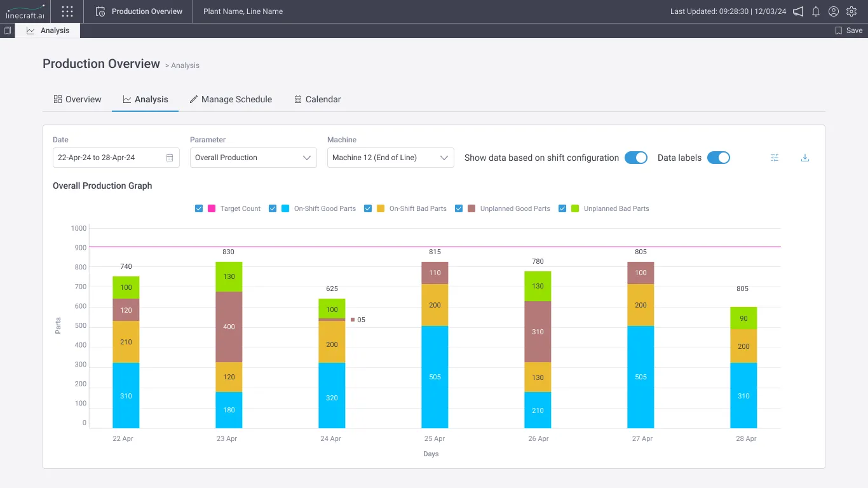Screen dimensions: 868x488
Task: Open the apps grid menu
Action: point(67,11)
